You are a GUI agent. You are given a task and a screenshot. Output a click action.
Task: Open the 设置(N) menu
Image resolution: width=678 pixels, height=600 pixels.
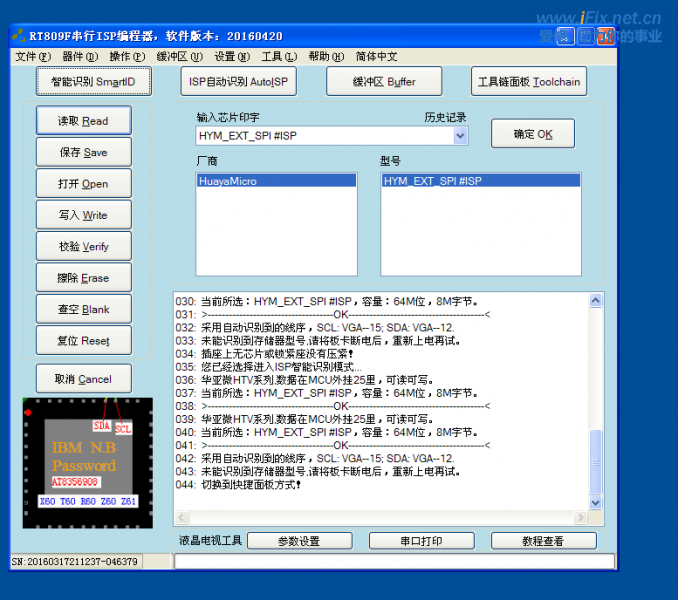point(232,57)
